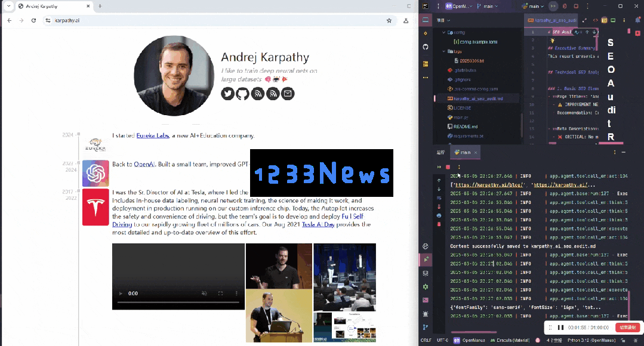This screenshot has width=644, height=346.
Task: Toggle mute on the embedded video
Action: pos(204,294)
